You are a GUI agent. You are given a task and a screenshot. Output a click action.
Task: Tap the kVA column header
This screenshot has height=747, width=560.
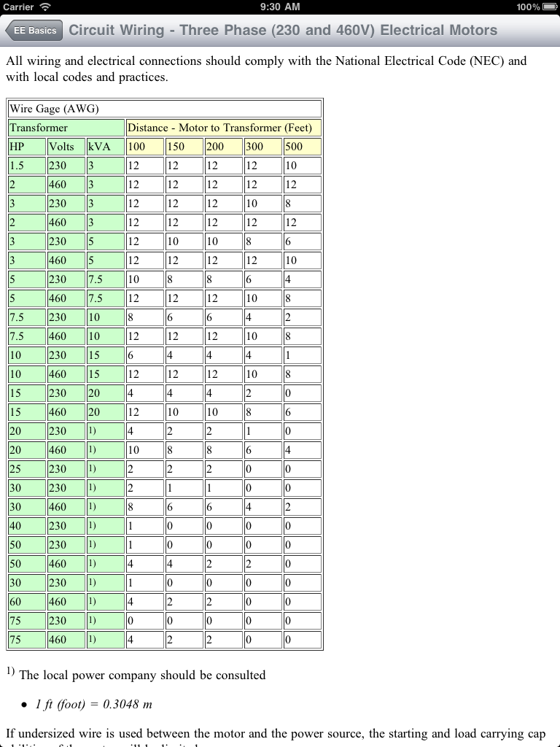(x=105, y=147)
